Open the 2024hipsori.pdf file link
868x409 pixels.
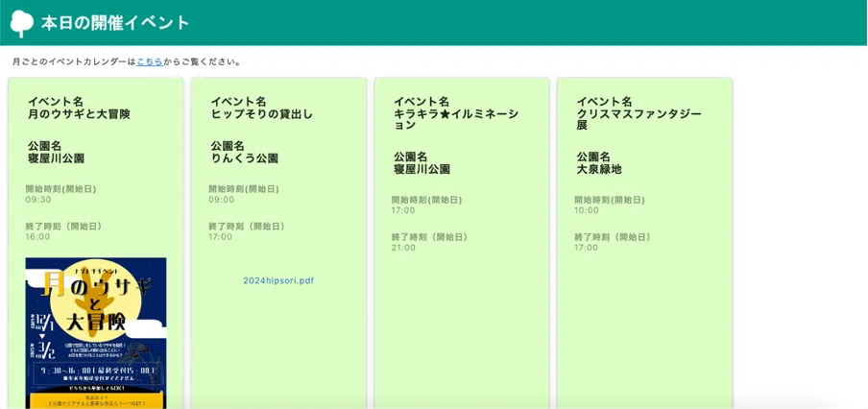(x=278, y=280)
